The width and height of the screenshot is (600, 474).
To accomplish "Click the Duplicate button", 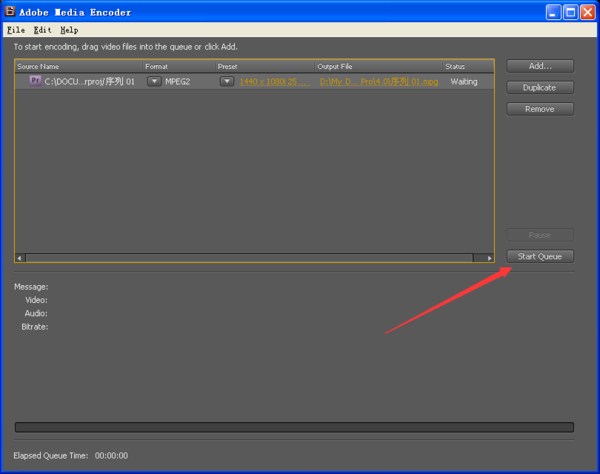I will (x=540, y=88).
